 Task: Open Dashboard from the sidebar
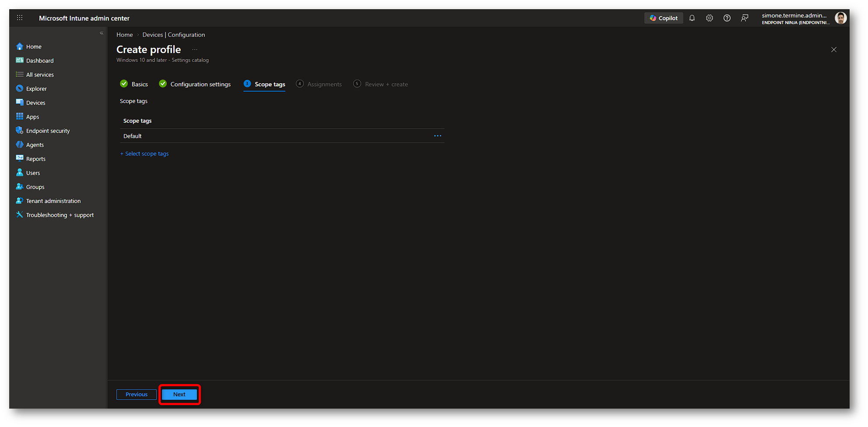40,61
